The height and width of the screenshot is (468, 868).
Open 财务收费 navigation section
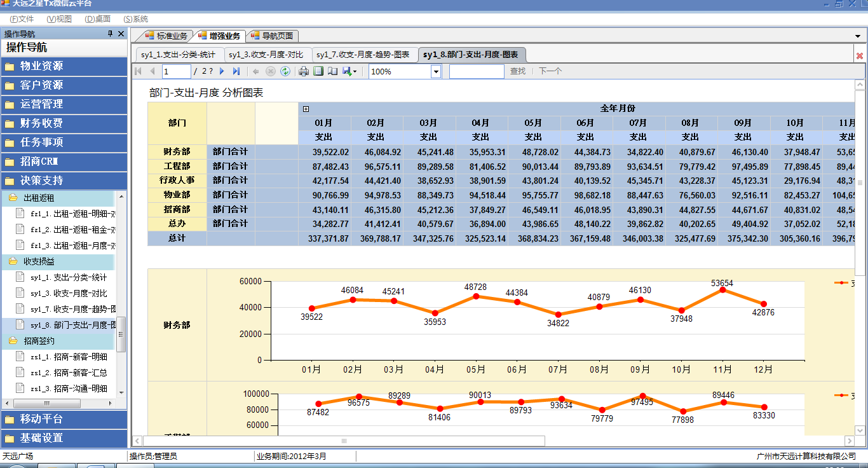pos(64,123)
